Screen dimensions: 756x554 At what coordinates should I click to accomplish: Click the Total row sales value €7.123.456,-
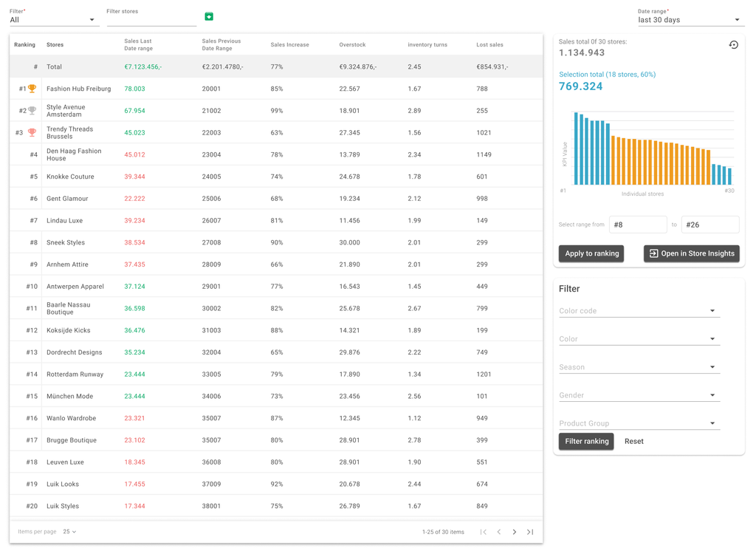(x=142, y=66)
